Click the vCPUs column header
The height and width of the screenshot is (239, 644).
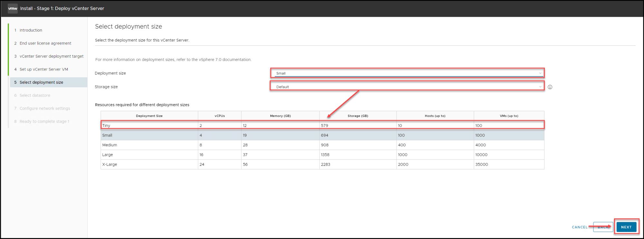click(x=220, y=116)
